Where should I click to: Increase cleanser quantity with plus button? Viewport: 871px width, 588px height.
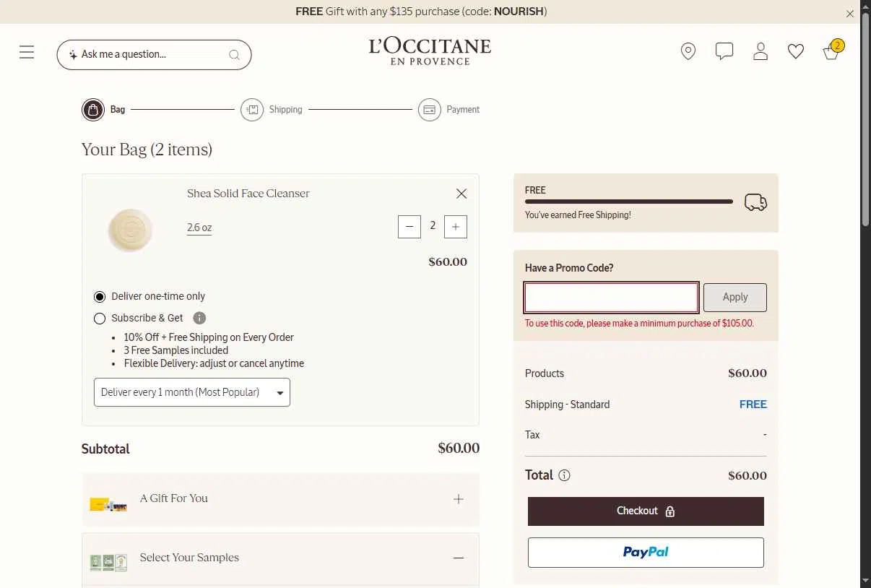tap(456, 227)
